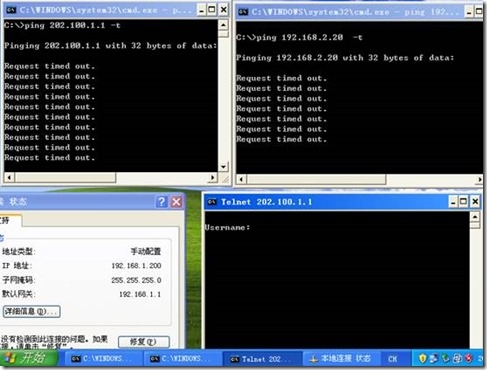Switch to the 本地连接 状态 taskbar button
The width and height of the screenshot is (487, 370).
pyautogui.click(x=340, y=359)
